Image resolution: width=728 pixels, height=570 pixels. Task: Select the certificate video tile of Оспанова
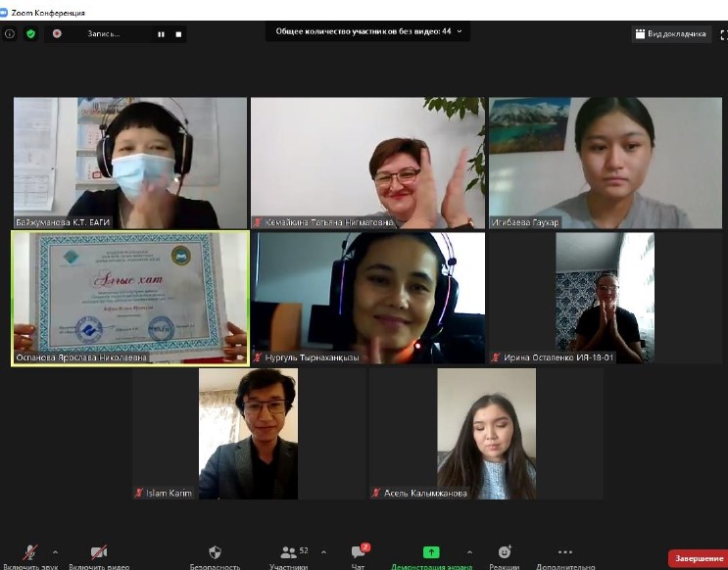click(129, 298)
